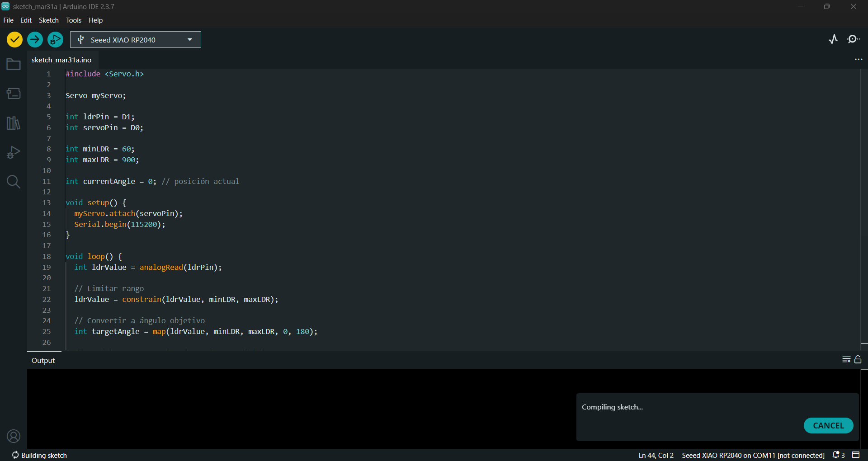
Task: Open the Library Manager panel
Action: coord(14,123)
